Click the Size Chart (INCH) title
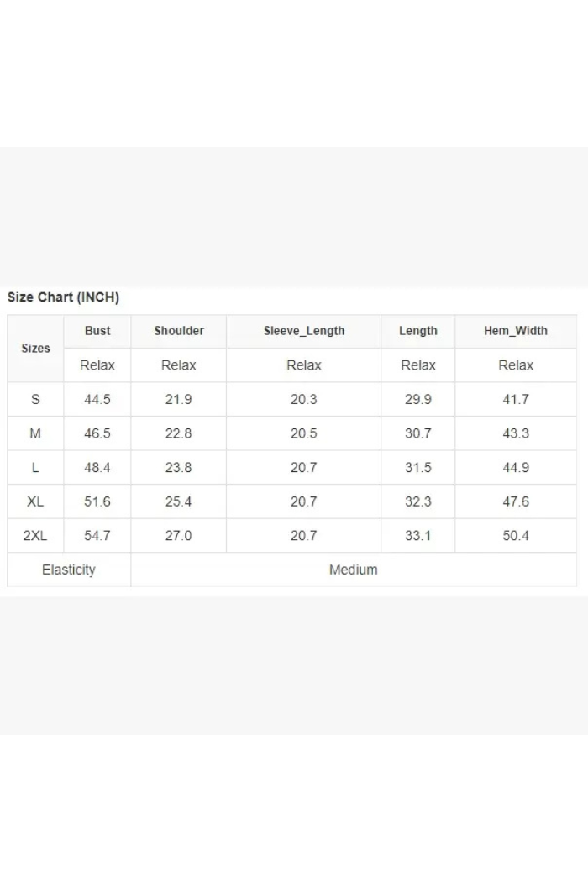588x882 pixels. pos(63,297)
